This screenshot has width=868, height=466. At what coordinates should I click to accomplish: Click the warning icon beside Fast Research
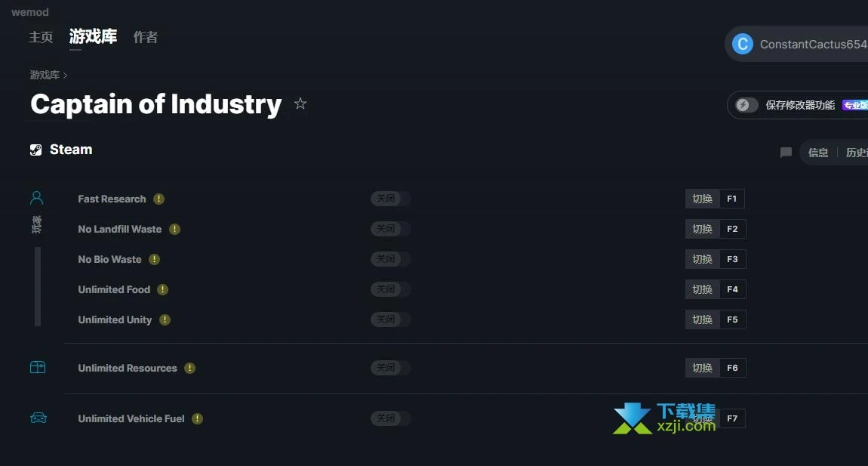(159, 199)
